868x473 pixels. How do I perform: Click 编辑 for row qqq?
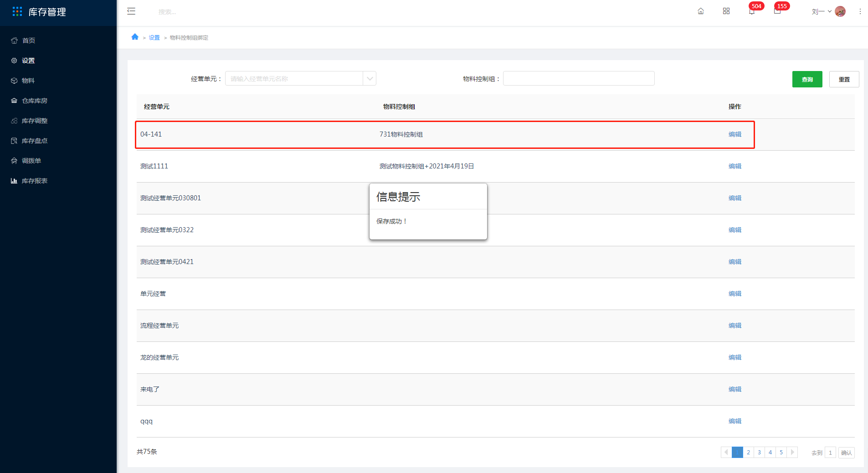point(735,421)
